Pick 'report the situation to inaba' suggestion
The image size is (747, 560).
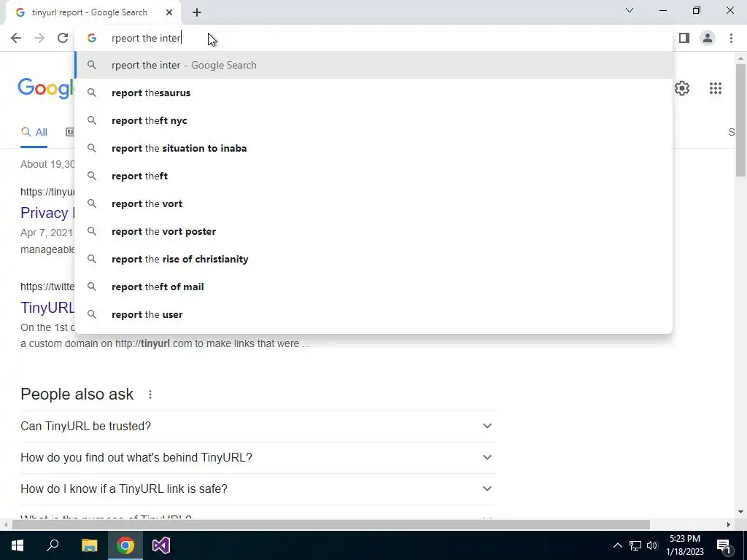point(374,148)
